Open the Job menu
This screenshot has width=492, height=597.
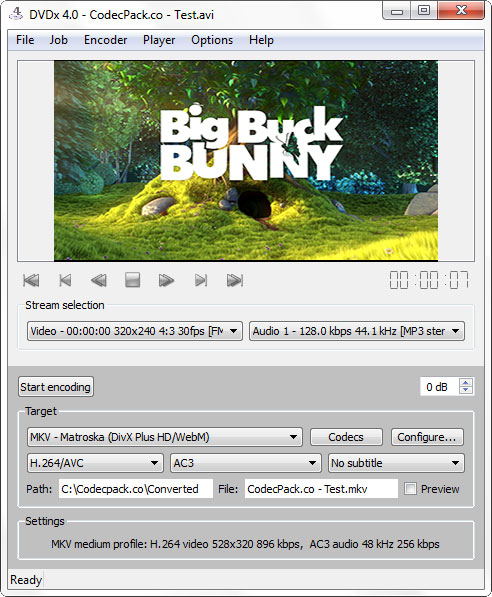[58, 40]
